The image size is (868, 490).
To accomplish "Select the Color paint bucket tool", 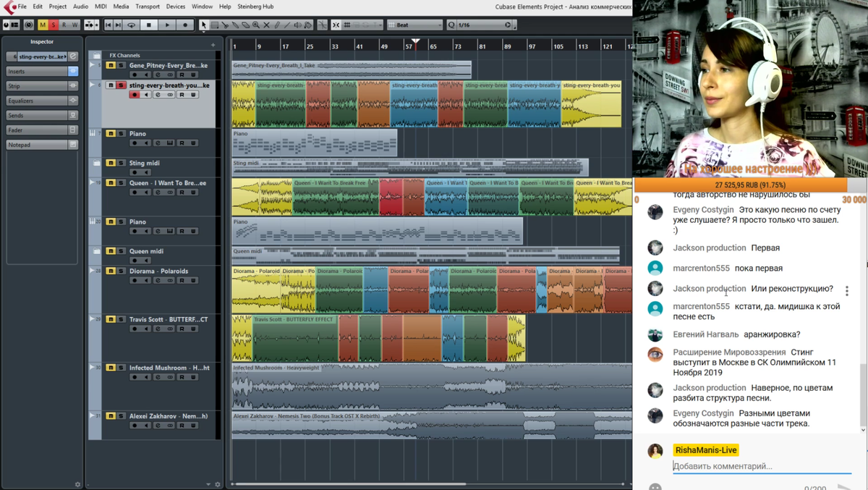I will click(308, 25).
